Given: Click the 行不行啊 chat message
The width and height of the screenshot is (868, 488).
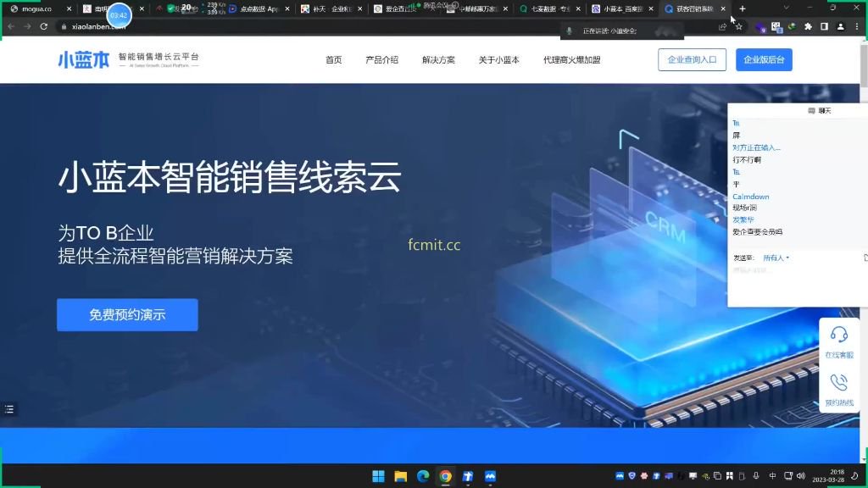Looking at the screenshot, I should pos(747,160).
